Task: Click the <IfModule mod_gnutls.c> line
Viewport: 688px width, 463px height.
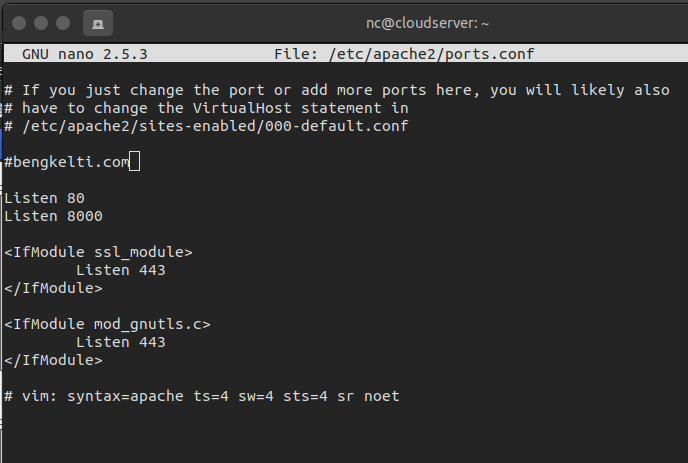Action: [x=108, y=324]
